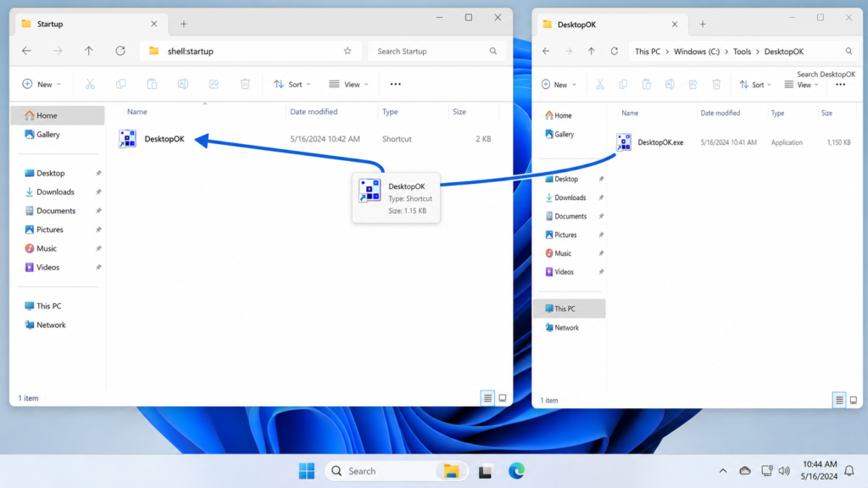The image size is (868, 488).
Task: Click the Cut icon in Startup window
Action: [90, 84]
